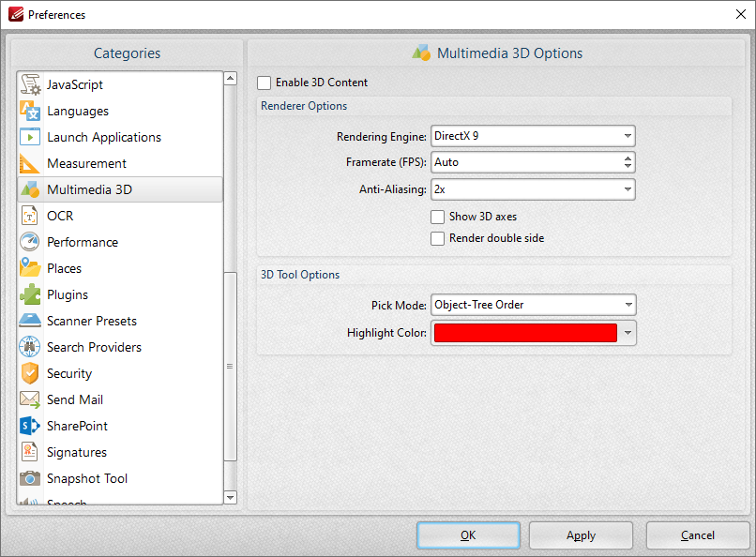Open the Places category
Screen dimensions: 756x557
[x=121, y=268]
